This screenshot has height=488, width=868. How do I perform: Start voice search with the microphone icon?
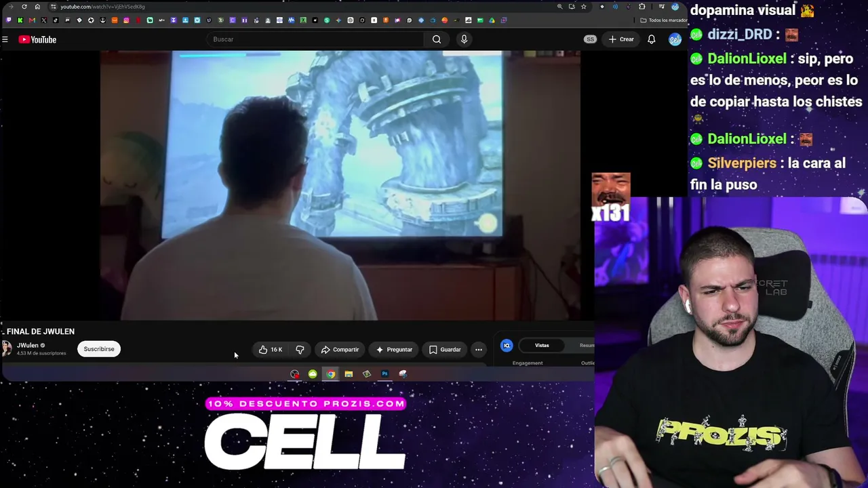point(464,39)
